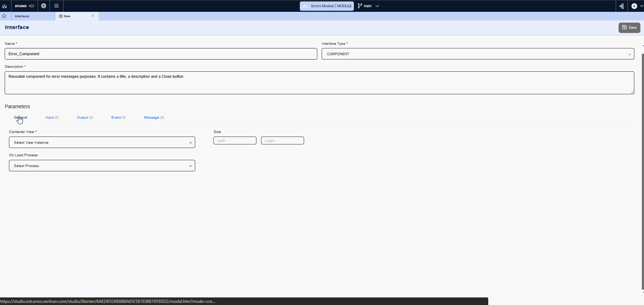Screen dimensions: 644x305
Task: Go to the home icon tab
Action: click(x=4, y=16)
